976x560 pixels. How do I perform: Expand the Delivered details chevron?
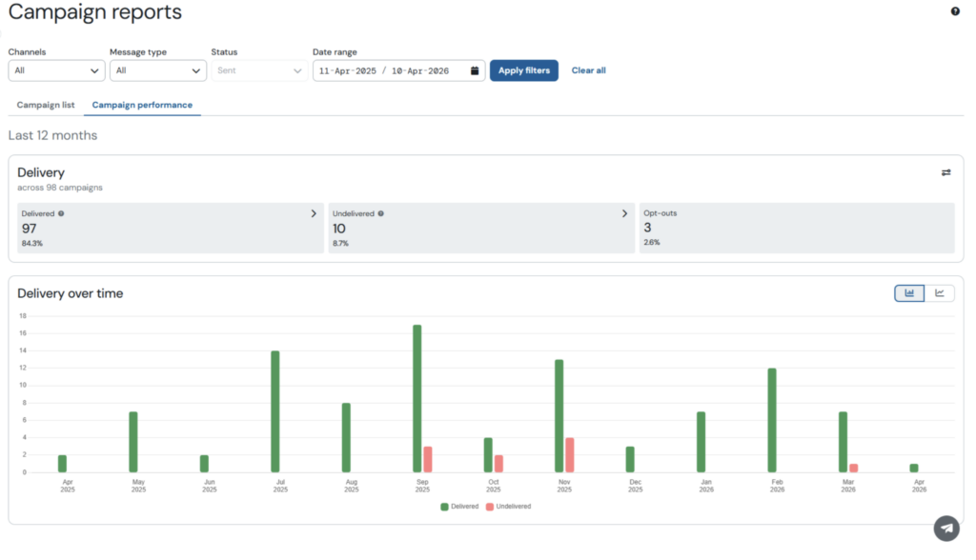click(314, 213)
